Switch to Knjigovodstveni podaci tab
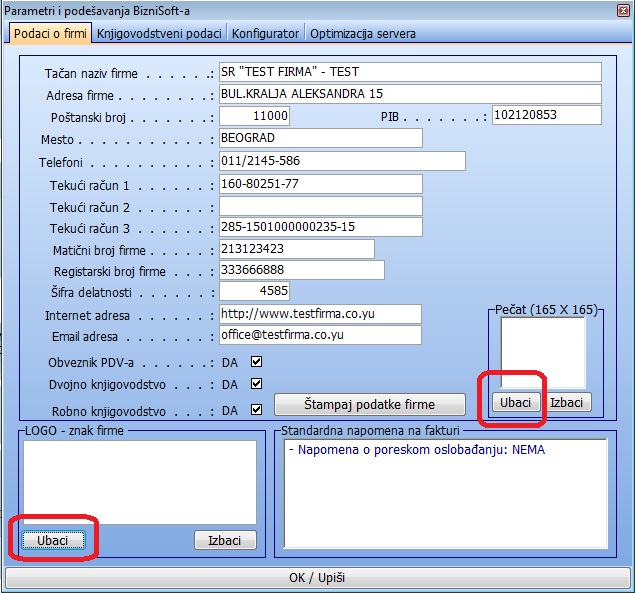 click(160, 33)
